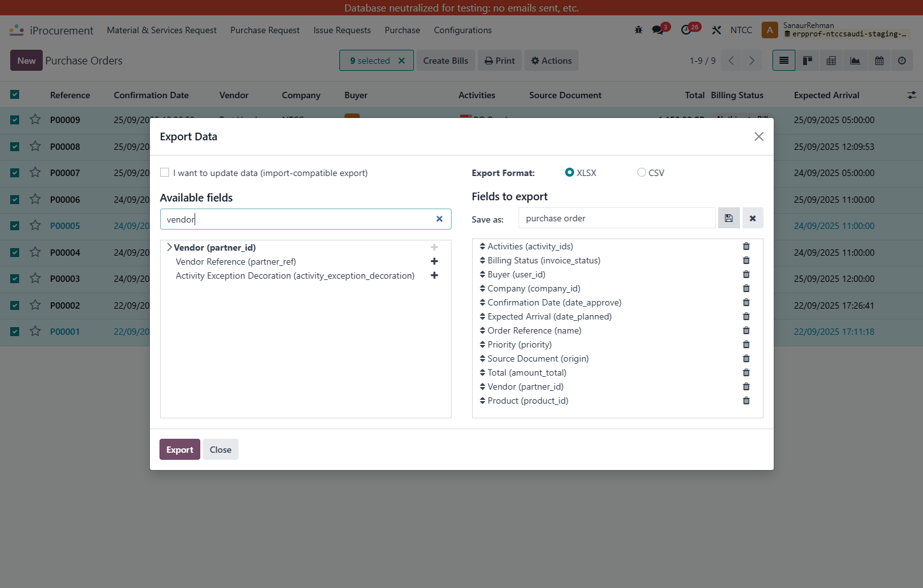Open the Material & Services Request menu
The image size is (923, 588).
point(161,30)
